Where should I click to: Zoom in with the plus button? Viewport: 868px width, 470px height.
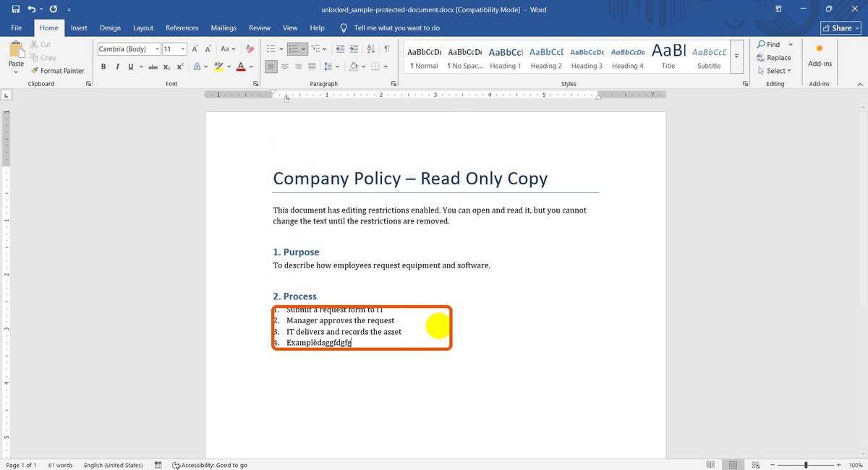[838, 465]
